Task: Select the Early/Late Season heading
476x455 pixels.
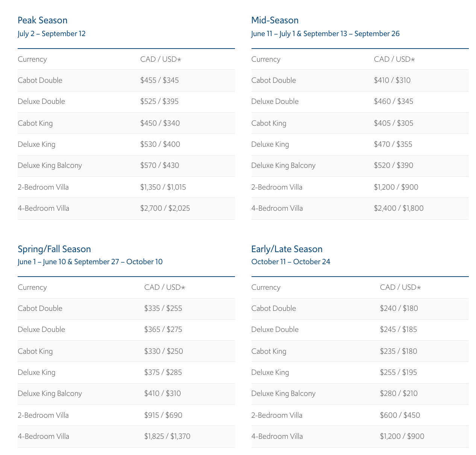Action: pos(287,249)
